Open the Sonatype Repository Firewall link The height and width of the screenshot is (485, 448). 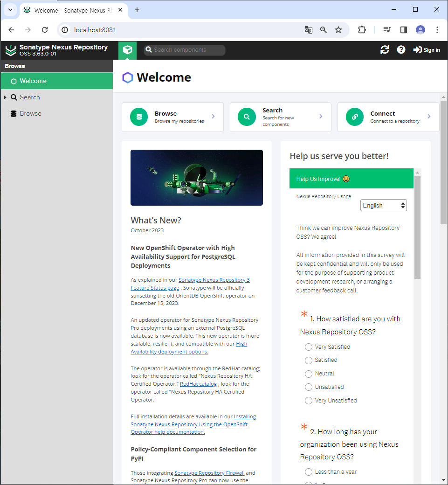tap(209, 473)
